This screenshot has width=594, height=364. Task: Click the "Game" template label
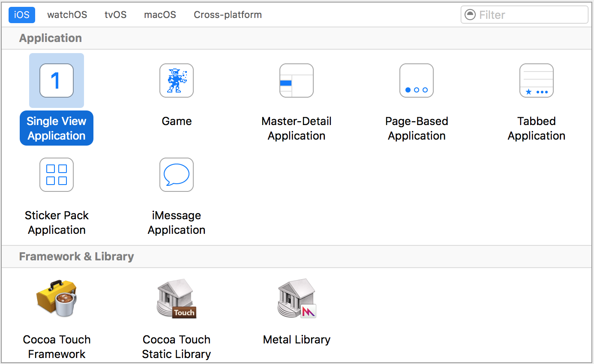[x=177, y=121]
